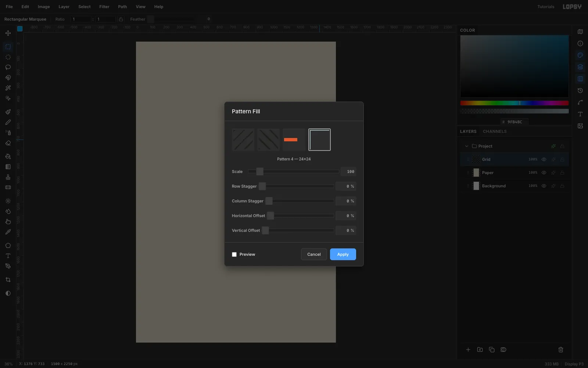Hide the Grid layer
This screenshot has width=588, height=368.
pyautogui.click(x=544, y=159)
